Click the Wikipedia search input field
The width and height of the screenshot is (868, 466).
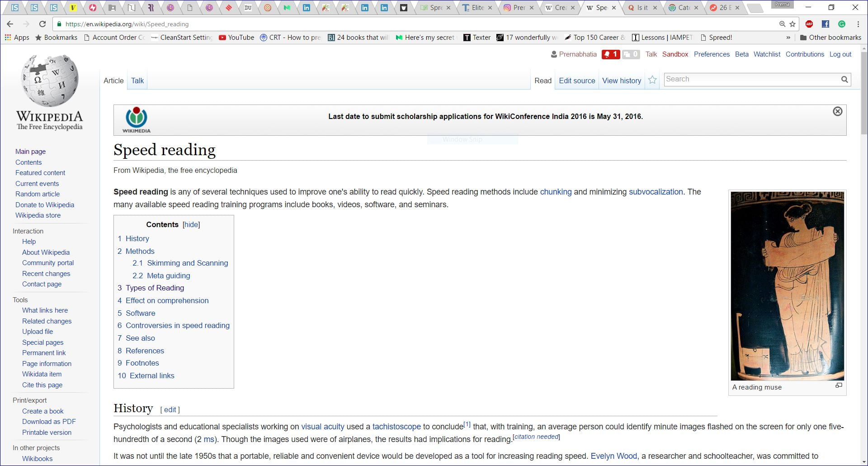[x=750, y=80]
